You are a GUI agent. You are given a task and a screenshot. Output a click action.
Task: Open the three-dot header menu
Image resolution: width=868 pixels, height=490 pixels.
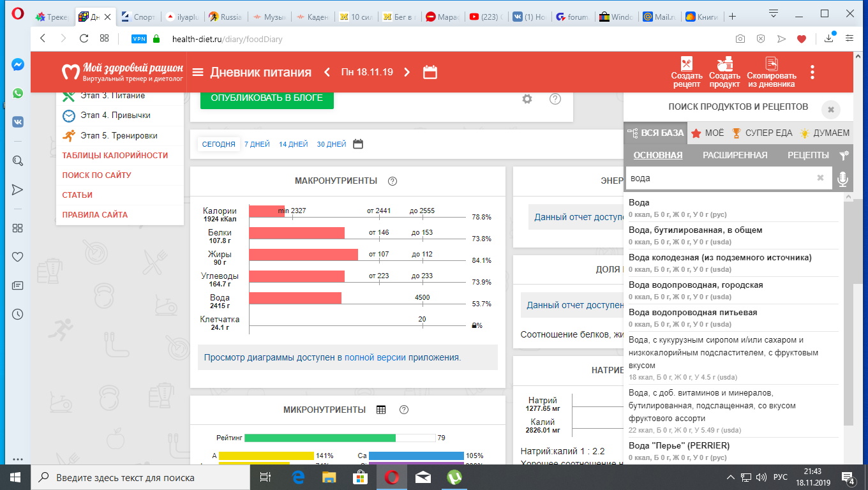[x=812, y=72]
